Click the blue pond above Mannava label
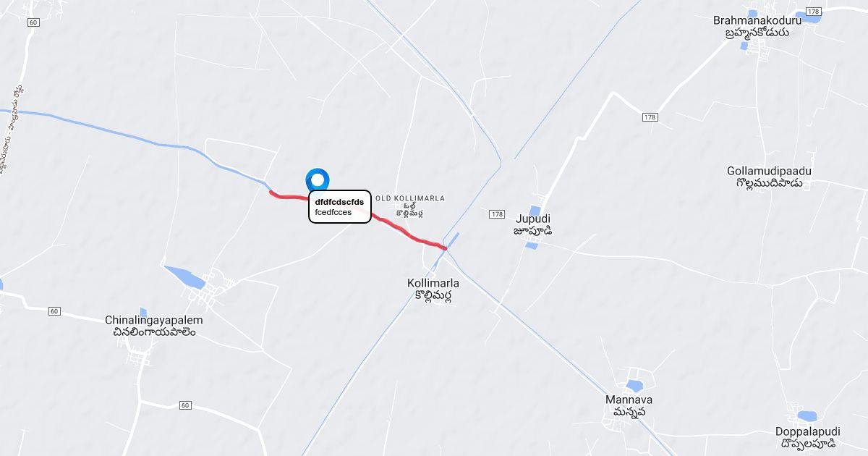Screen dimensions: 868x456 (635, 386)
